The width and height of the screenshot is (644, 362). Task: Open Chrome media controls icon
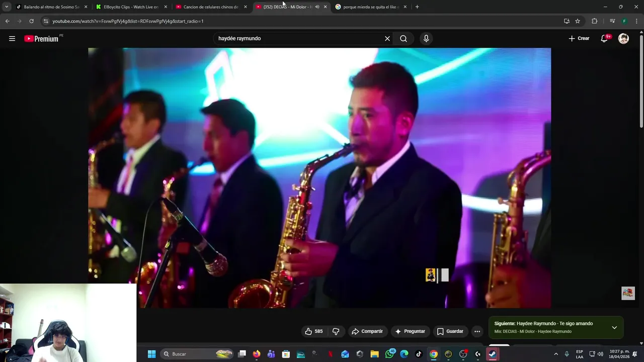click(x=612, y=21)
